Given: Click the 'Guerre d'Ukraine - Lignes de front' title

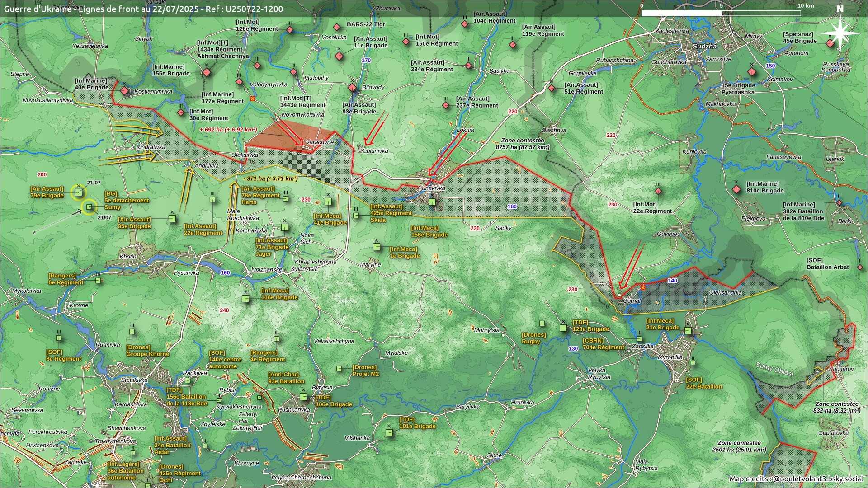Looking at the screenshot, I should (x=143, y=9).
